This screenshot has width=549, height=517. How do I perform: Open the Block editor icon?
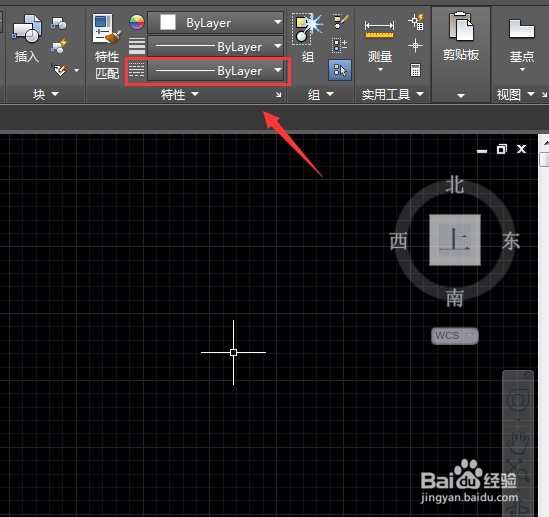click(x=59, y=46)
